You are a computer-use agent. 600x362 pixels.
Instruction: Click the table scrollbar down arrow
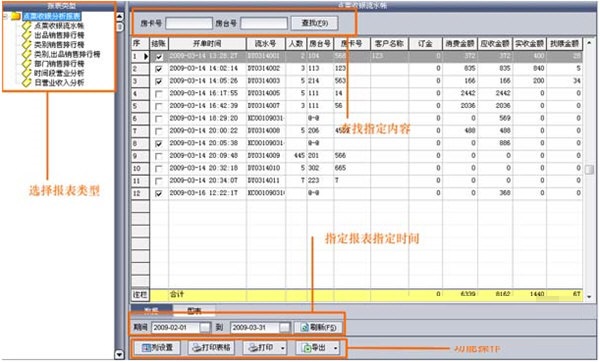coord(590,296)
